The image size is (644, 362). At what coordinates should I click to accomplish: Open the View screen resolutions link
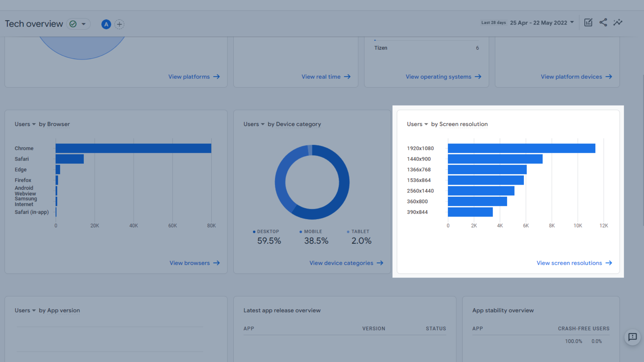coord(569,263)
